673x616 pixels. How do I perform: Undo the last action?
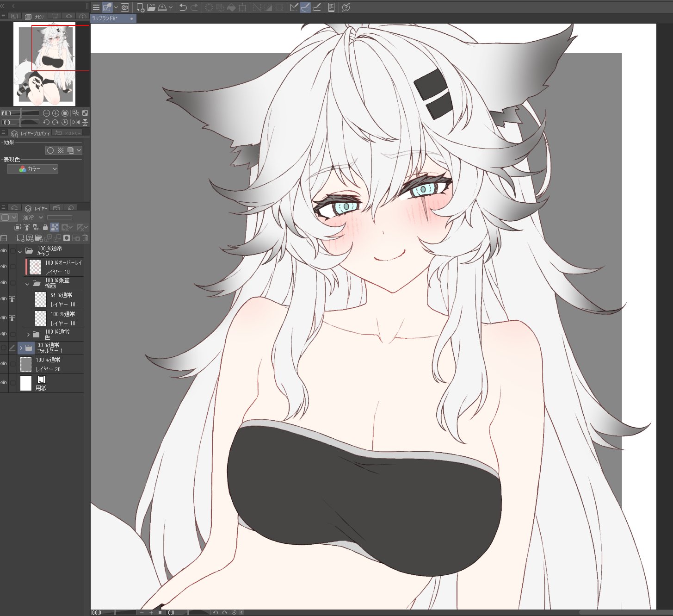[x=183, y=7]
